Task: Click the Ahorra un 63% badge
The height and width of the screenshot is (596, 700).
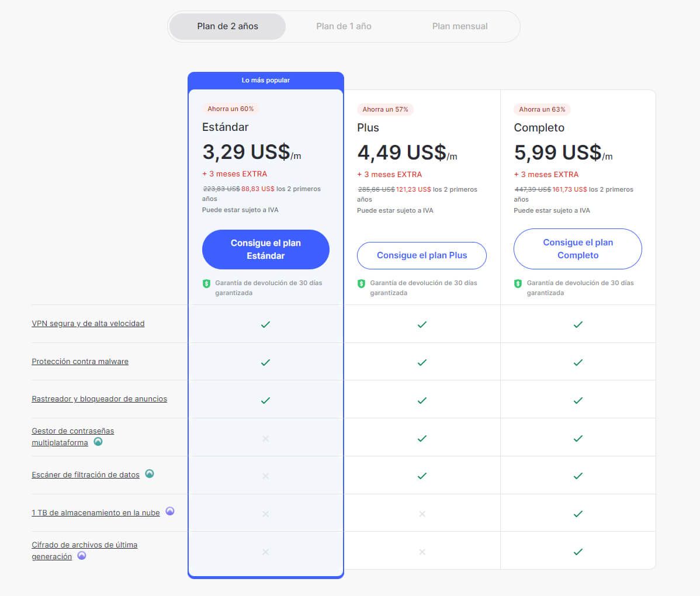Action: [x=542, y=109]
